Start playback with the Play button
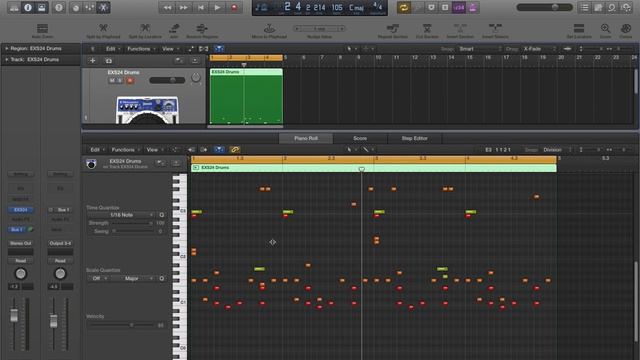The height and width of the screenshot is (360, 640). click(218, 7)
